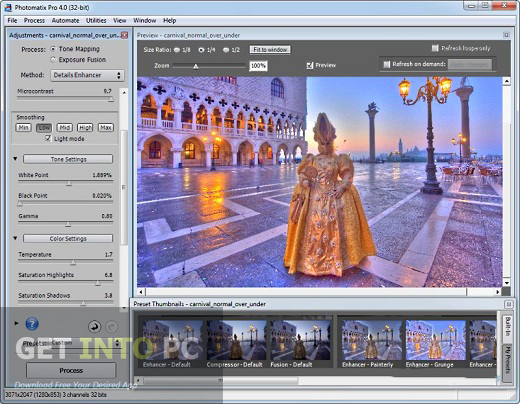Adjust the Microcontrast slider
The width and height of the screenshot is (520, 404).
point(111,99)
